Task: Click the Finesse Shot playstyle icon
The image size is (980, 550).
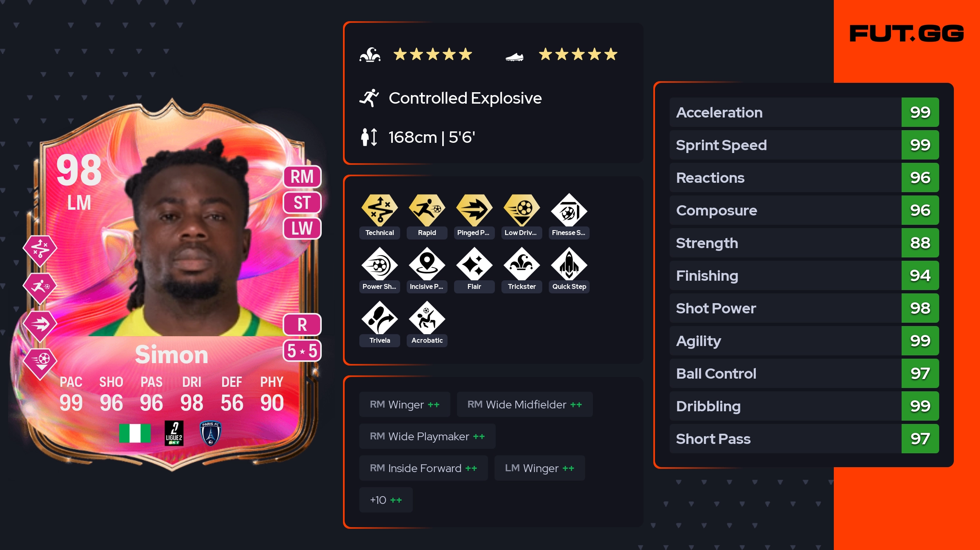Action: point(569,210)
